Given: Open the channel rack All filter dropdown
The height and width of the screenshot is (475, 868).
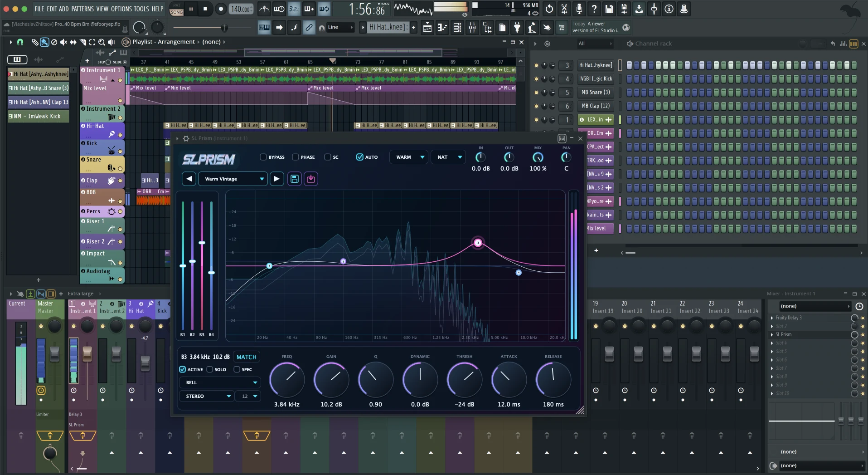Looking at the screenshot, I should [595, 44].
